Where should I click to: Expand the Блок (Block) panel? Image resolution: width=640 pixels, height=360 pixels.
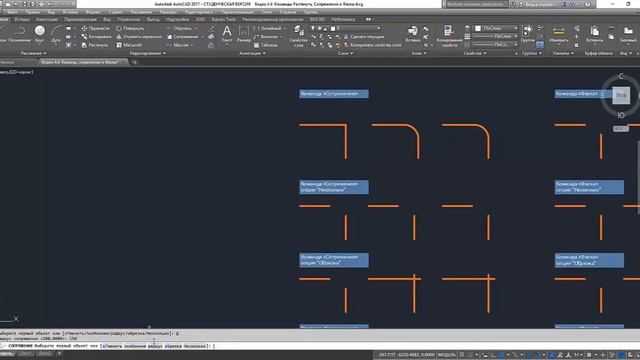click(418, 53)
